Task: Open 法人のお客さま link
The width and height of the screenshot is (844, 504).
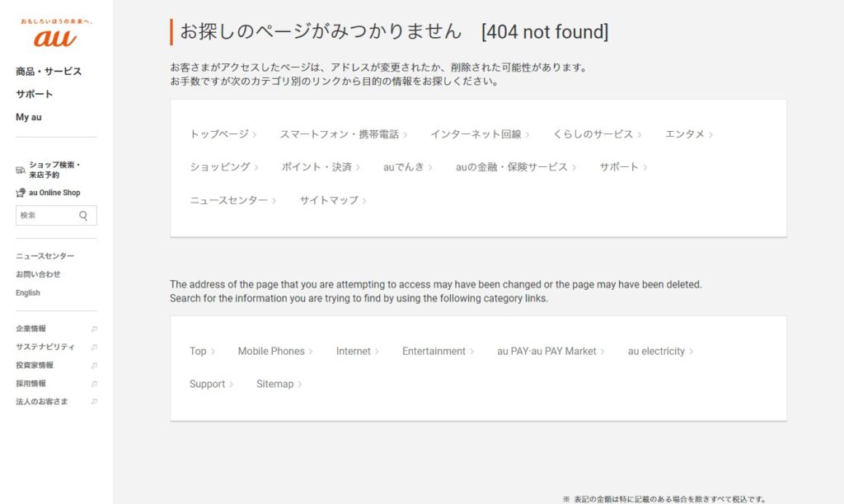Action: (41, 402)
